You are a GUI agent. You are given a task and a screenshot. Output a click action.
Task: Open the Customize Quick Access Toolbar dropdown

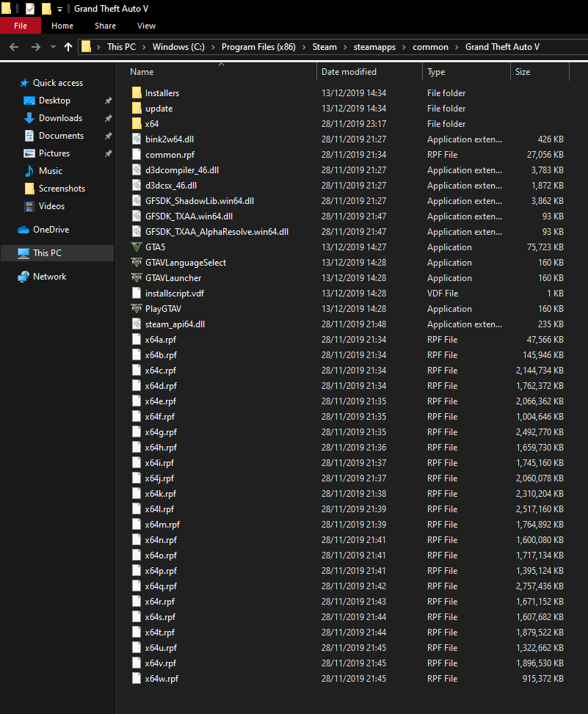click(59, 8)
